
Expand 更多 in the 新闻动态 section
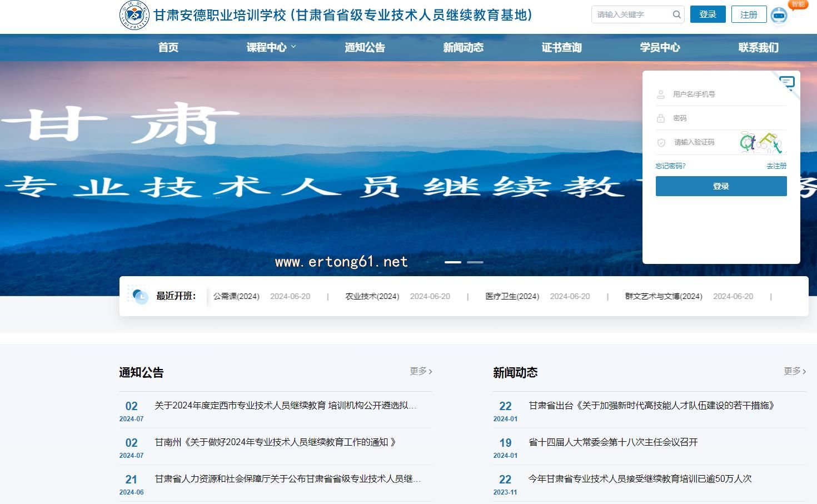tap(794, 371)
